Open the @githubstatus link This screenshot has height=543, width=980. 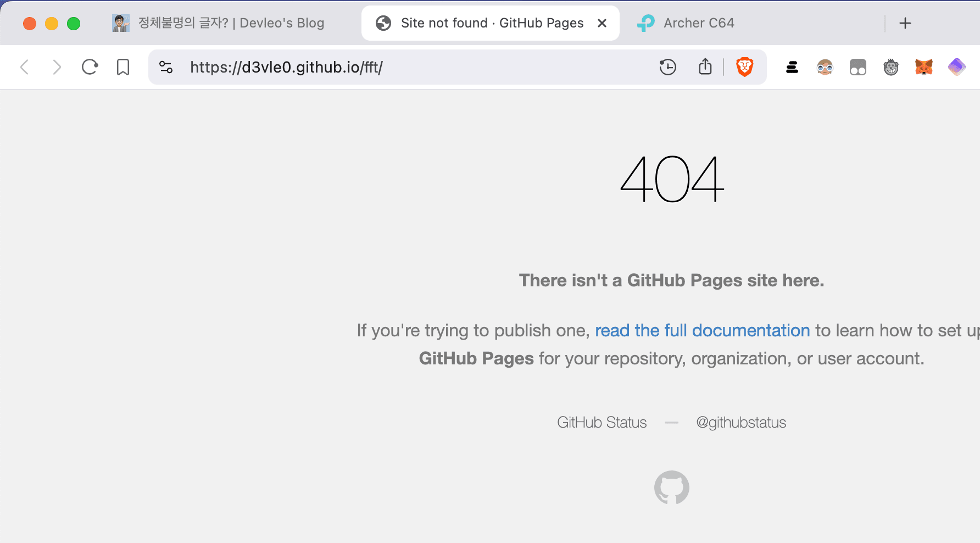point(741,422)
